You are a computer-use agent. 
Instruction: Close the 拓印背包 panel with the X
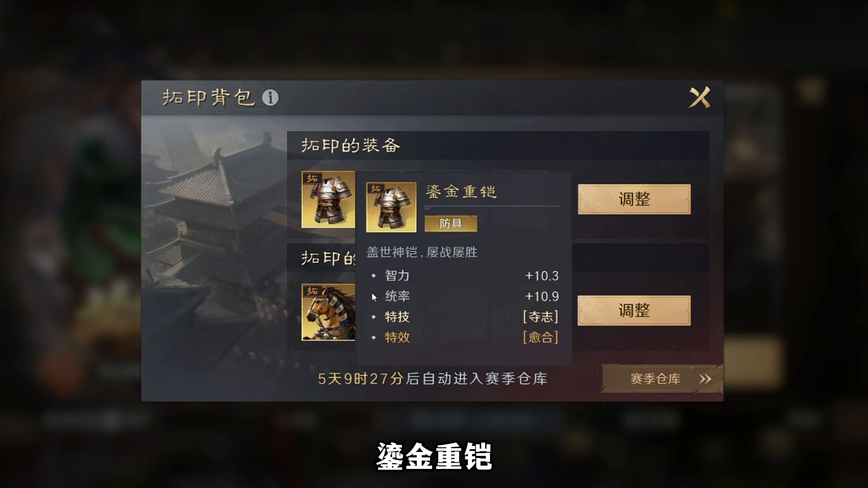pyautogui.click(x=699, y=97)
